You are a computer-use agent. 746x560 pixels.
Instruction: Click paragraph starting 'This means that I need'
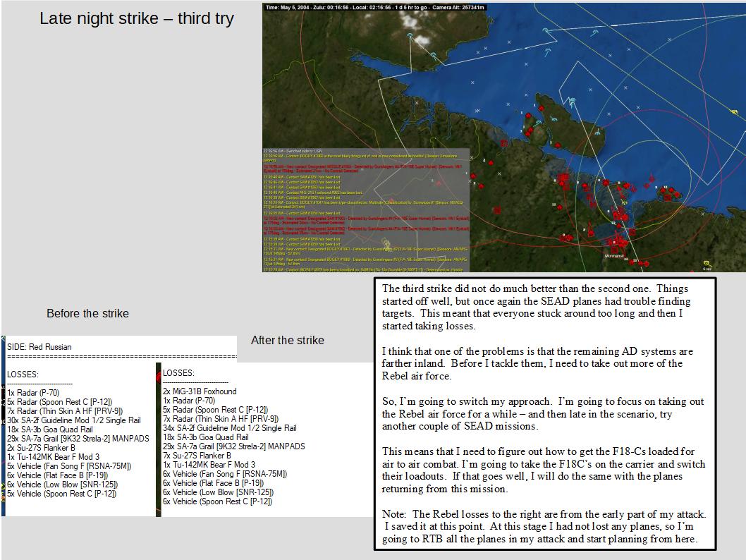544,470
